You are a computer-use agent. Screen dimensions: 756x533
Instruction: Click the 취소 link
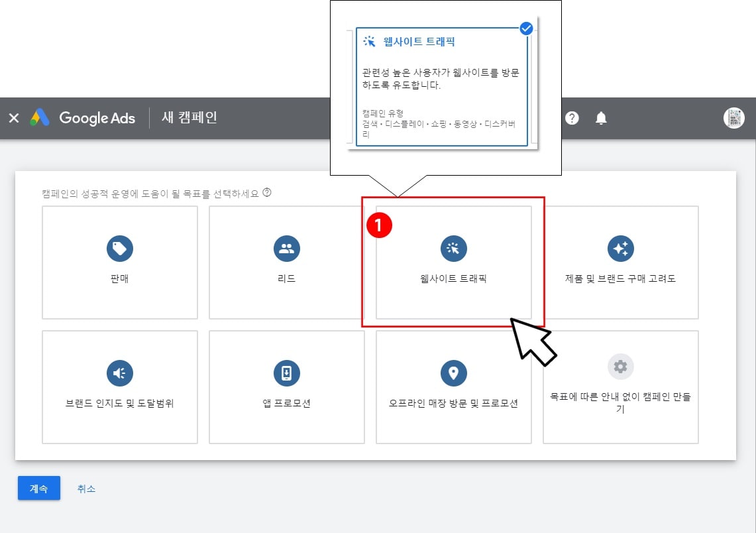pos(86,489)
